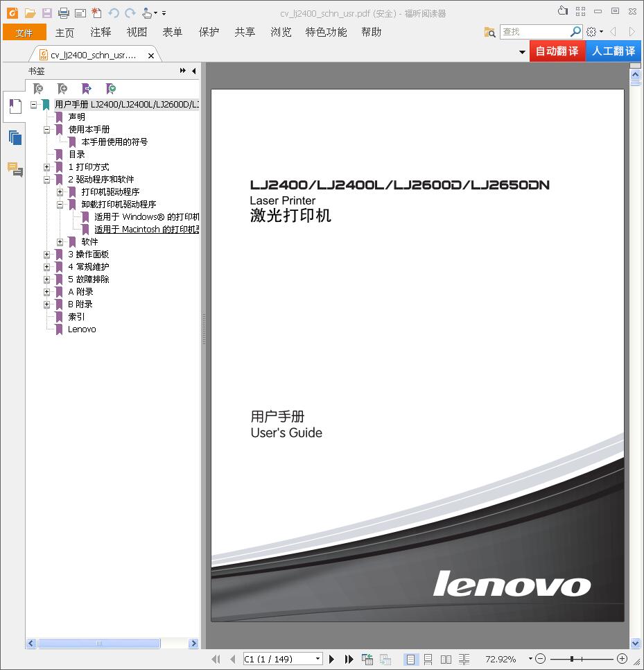Select the Hand tool icon
Image resolution: width=644 pixels, height=670 pixels.
147,13
